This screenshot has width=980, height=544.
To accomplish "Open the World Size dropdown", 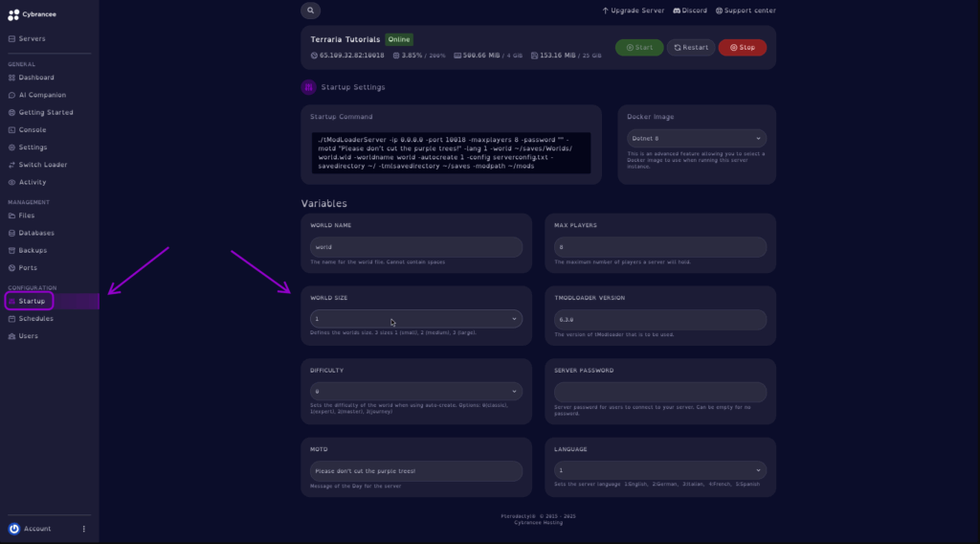I will 416,319.
